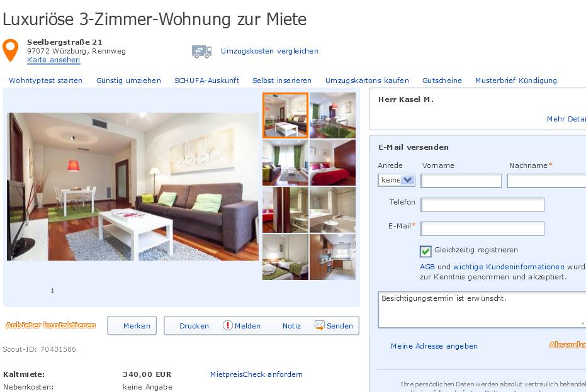Image resolution: width=586 pixels, height=392 pixels.
Task: Open the Karte ansehen link
Action: click(x=54, y=60)
